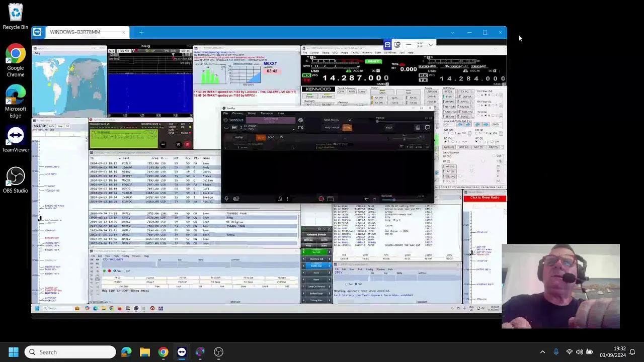Click the SonoBus video camera icon

click(300, 128)
